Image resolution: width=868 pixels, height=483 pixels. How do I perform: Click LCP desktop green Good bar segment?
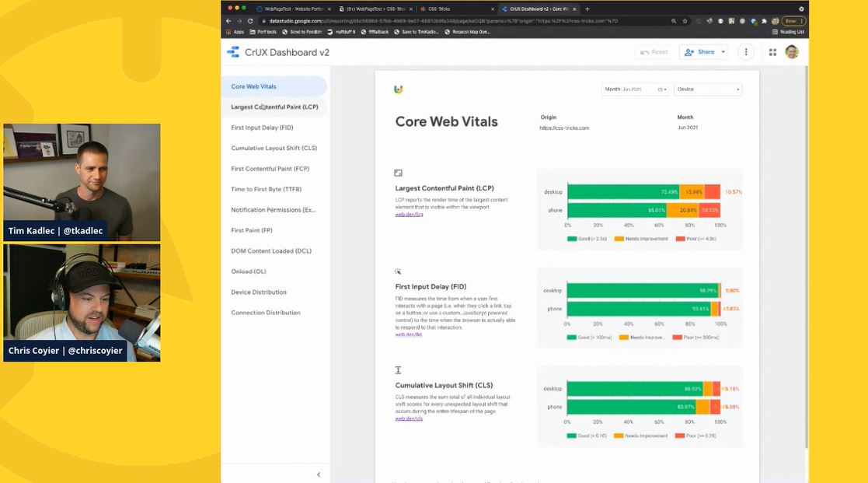[623, 191]
